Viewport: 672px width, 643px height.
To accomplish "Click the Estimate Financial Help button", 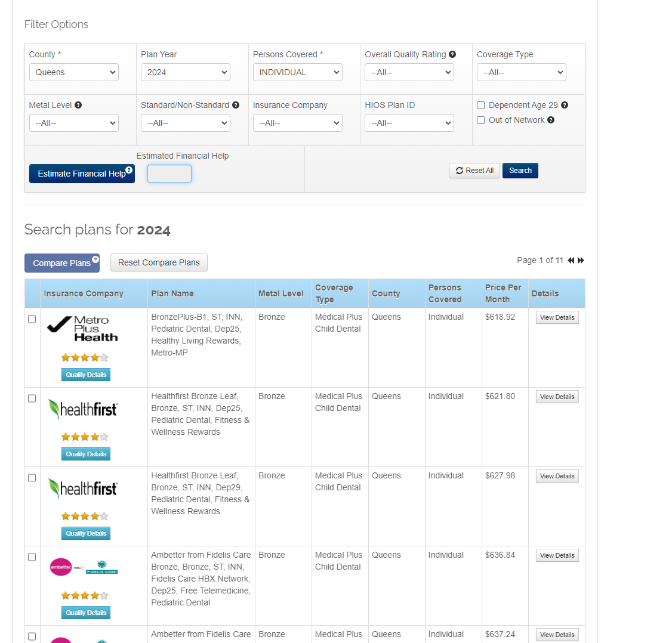I will tap(82, 174).
